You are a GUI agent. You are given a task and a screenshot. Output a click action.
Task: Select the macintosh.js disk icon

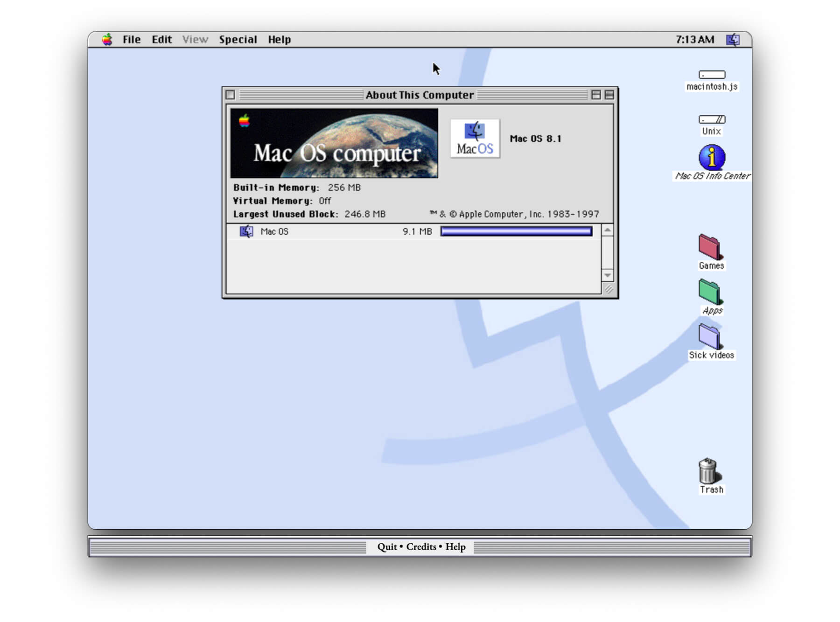tap(712, 75)
